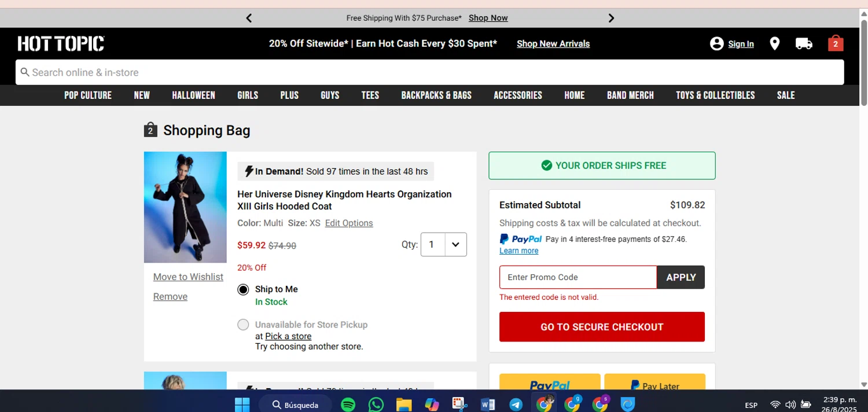Open Word from taskbar

488,404
